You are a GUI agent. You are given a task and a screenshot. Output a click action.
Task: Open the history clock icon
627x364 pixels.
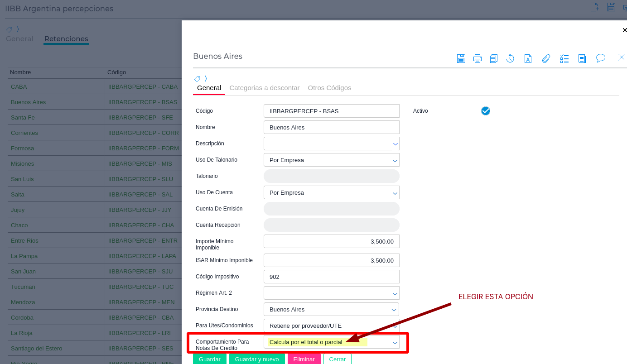click(x=510, y=58)
